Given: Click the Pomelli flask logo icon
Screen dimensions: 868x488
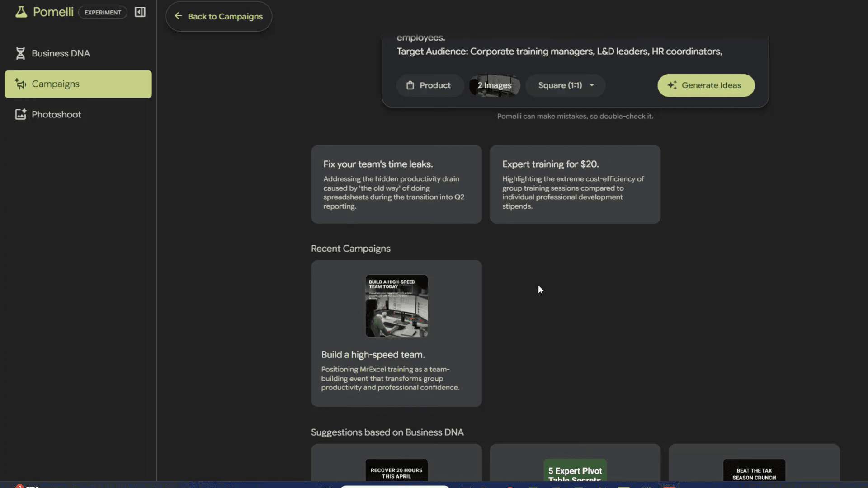Looking at the screenshot, I should tap(21, 12).
